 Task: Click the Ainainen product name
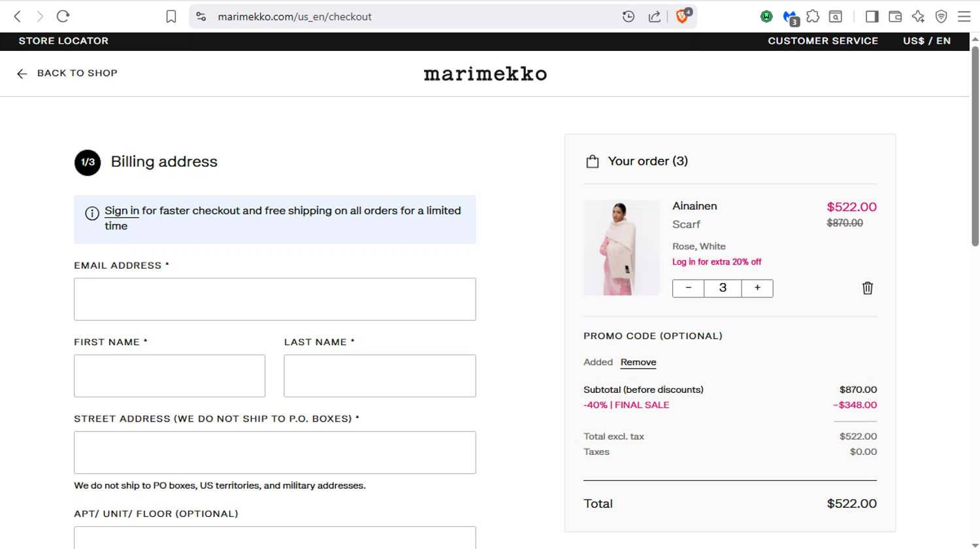tap(694, 206)
